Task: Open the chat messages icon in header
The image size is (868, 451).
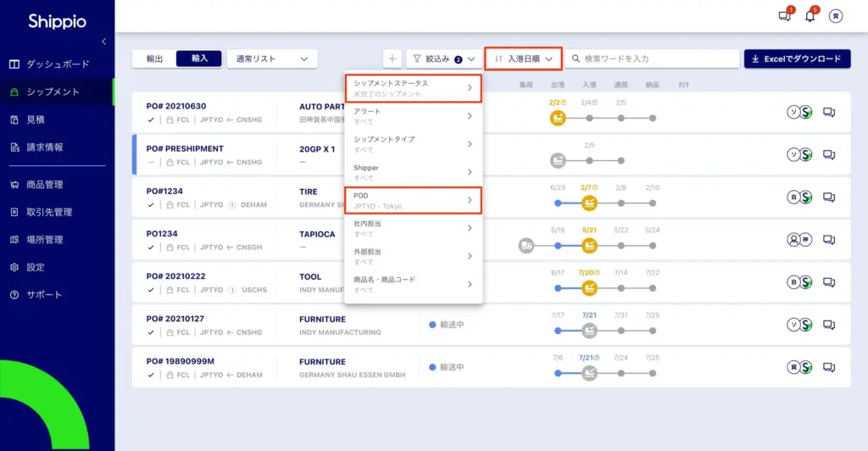Action: pos(785,16)
